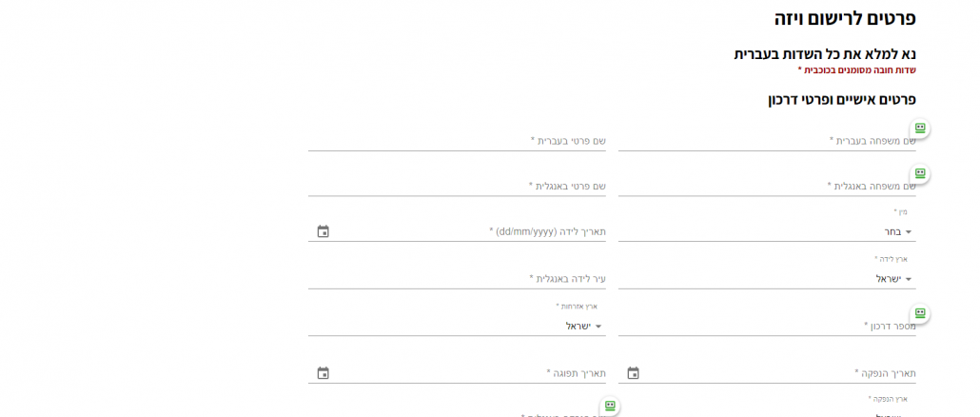The height and width of the screenshot is (417, 980).
Task: Open calendar picker for expiry date (תאריך תפוגה)
Action: pos(323,373)
